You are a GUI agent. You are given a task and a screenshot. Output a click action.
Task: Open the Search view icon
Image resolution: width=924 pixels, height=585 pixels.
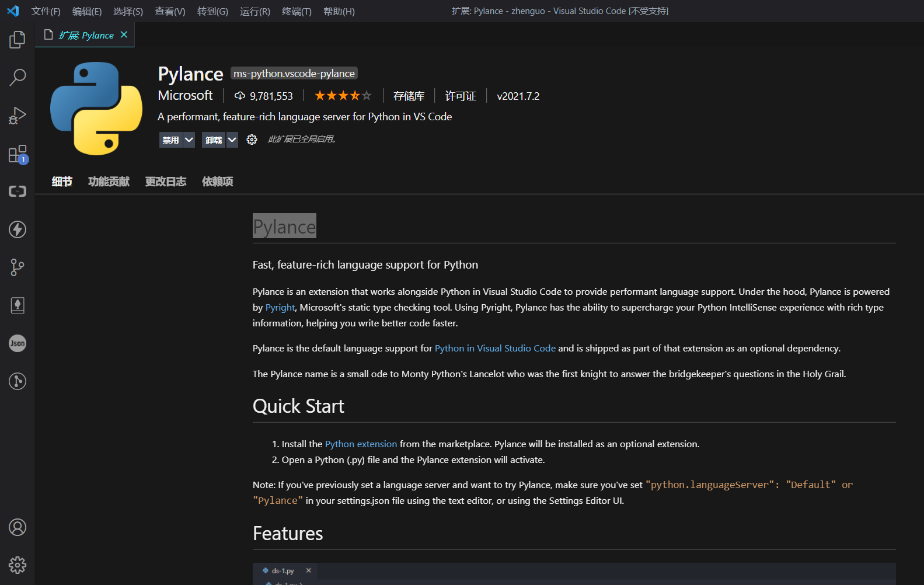pos(18,77)
